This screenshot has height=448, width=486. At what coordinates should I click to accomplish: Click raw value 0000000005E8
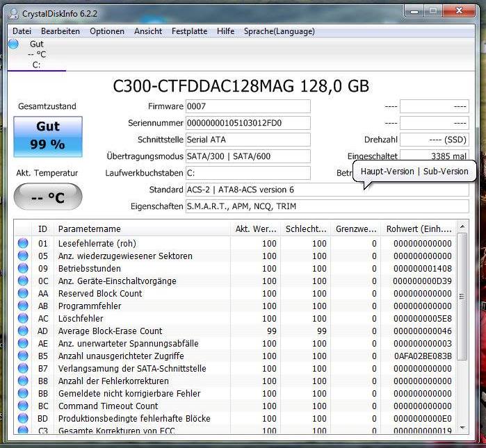[423, 318]
